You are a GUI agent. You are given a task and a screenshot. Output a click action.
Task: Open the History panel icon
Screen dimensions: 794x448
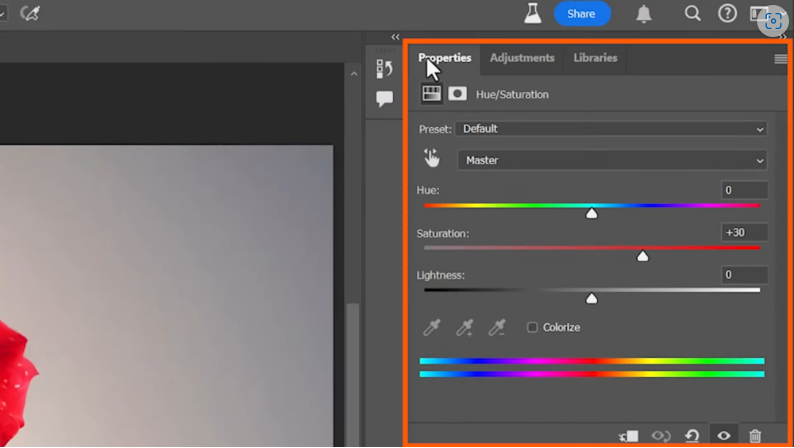384,68
